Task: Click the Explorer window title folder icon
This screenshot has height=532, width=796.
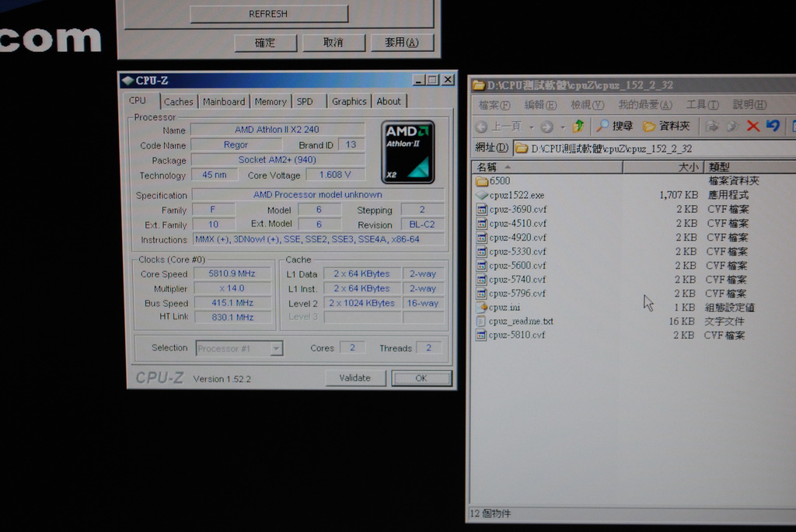Action: pos(478,85)
